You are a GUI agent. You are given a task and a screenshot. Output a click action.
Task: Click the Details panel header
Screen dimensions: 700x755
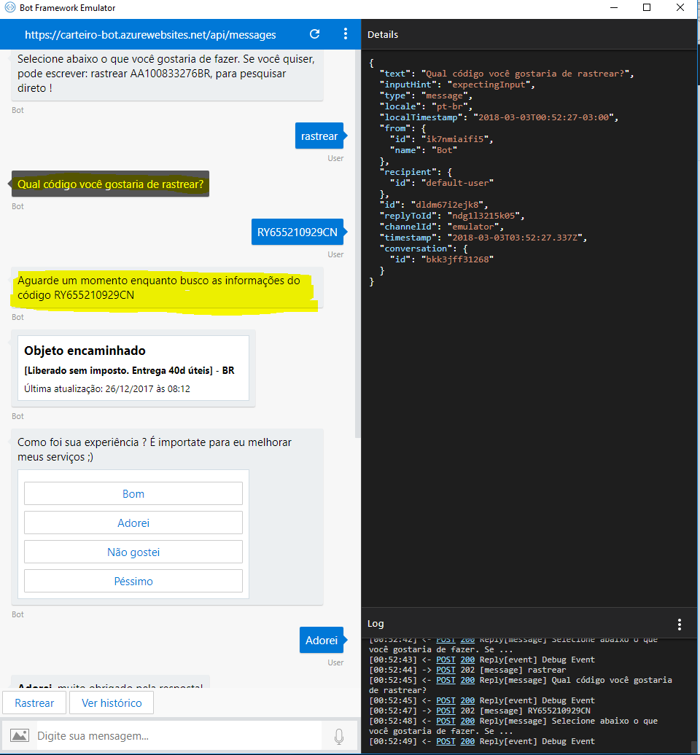pos(383,35)
